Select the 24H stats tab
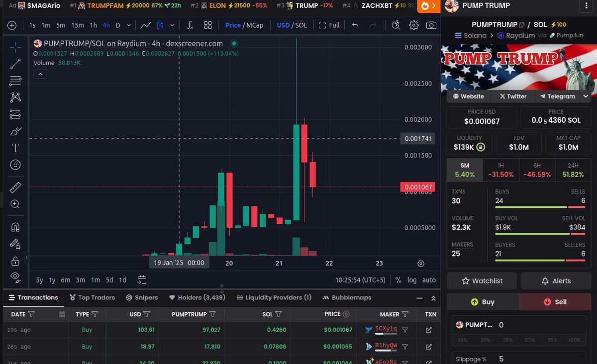This screenshot has height=364, width=597. coord(573,170)
